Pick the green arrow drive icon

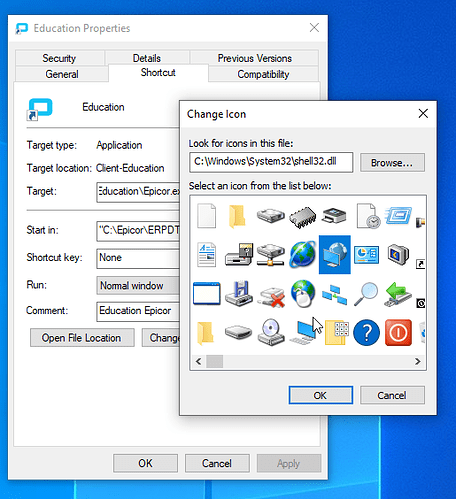click(x=398, y=294)
